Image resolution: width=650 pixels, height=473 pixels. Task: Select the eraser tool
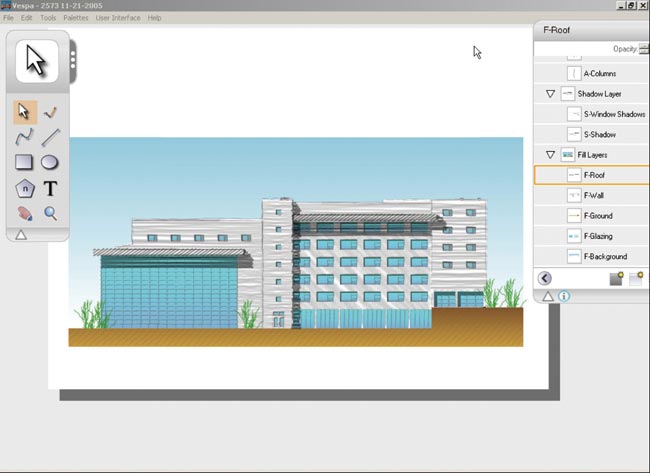click(x=25, y=213)
